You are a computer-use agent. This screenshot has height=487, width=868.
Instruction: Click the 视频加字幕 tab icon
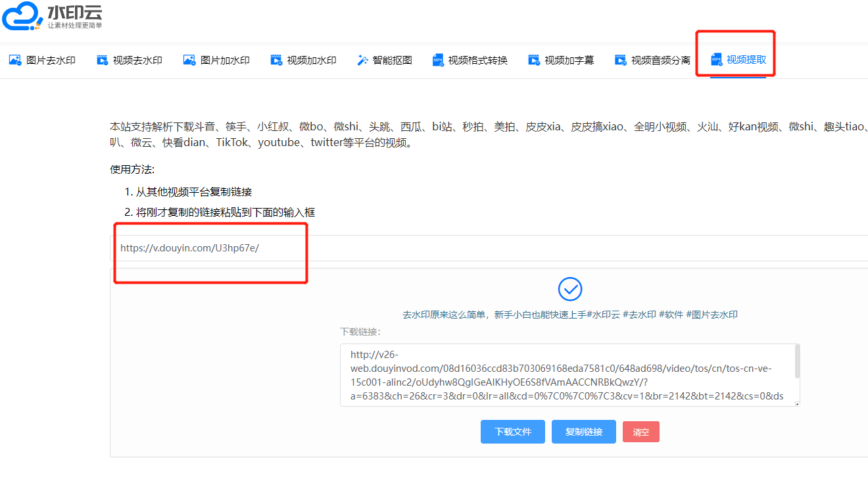click(534, 60)
